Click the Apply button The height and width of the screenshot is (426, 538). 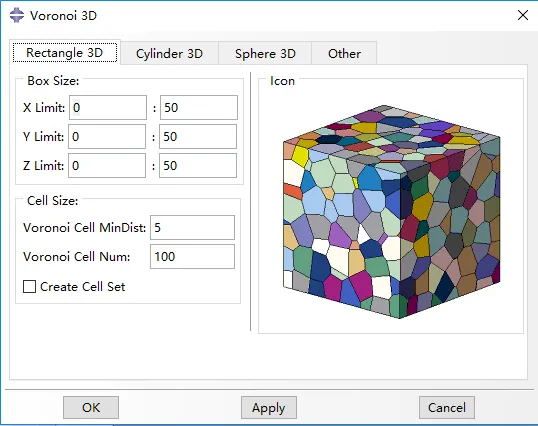pos(269,407)
